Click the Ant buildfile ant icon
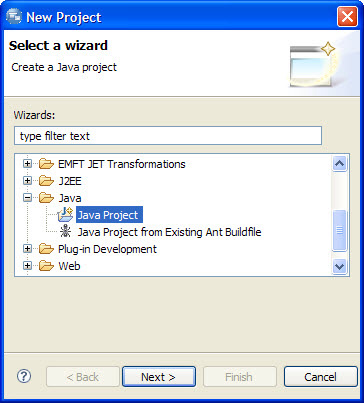The width and height of the screenshot is (364, 403). click(65, 232)
